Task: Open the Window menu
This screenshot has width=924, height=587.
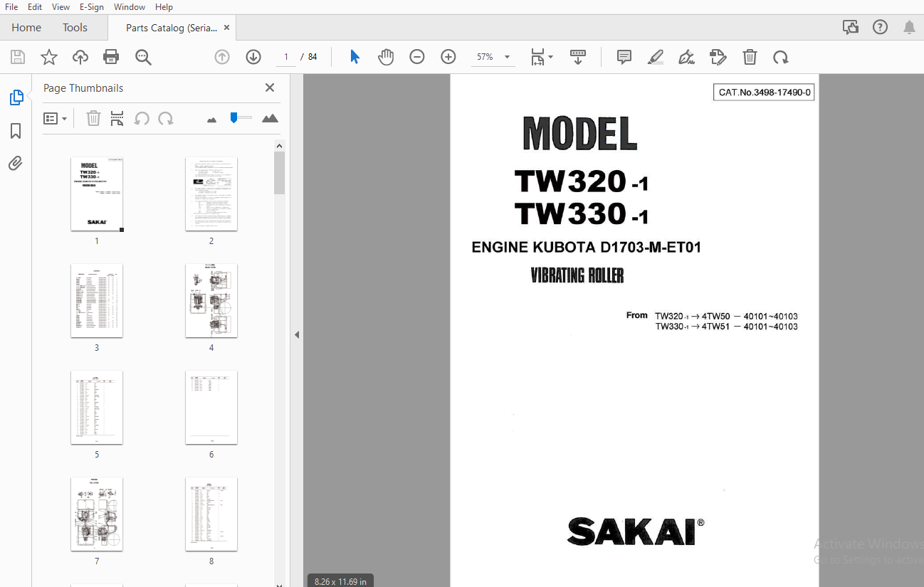Action: [130, 7]
